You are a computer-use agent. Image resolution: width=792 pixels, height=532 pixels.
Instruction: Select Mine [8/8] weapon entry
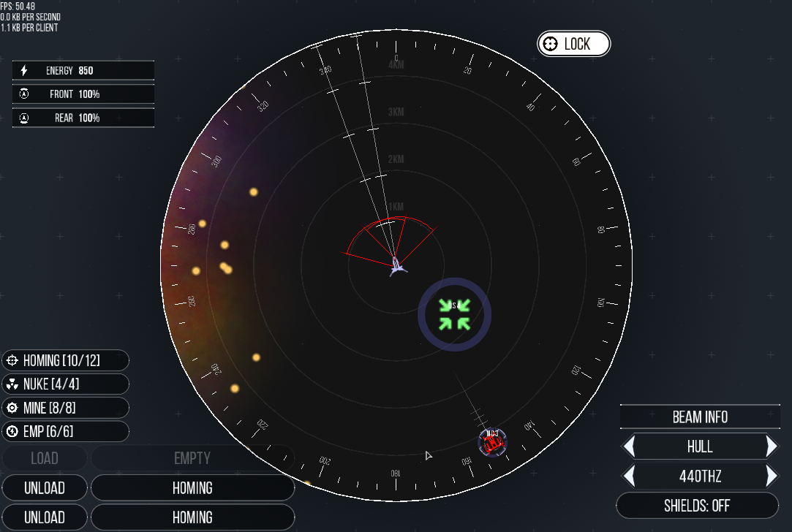click(65, 408)
